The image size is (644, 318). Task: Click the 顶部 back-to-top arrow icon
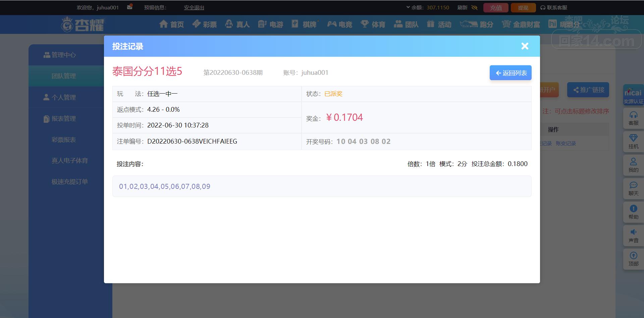(633, 256)
